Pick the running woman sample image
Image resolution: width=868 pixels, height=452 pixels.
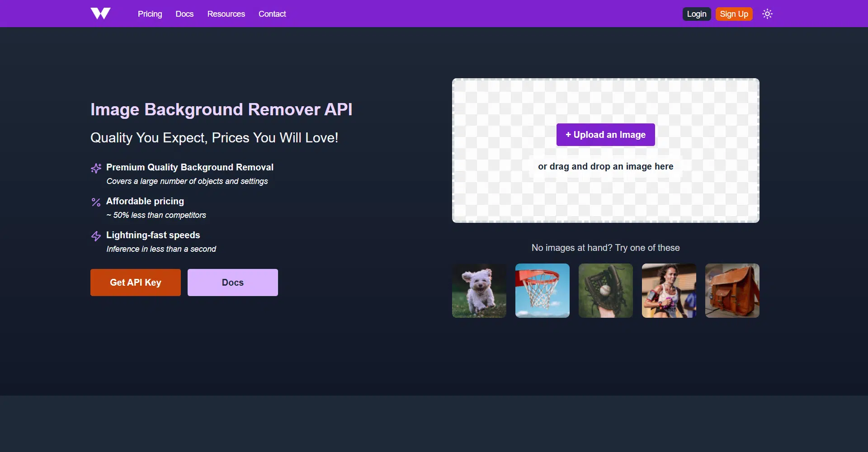coord(669,291)
